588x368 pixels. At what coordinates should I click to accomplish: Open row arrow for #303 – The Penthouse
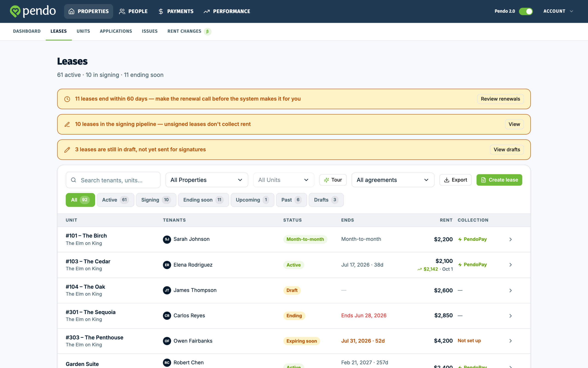coord(511,341)
